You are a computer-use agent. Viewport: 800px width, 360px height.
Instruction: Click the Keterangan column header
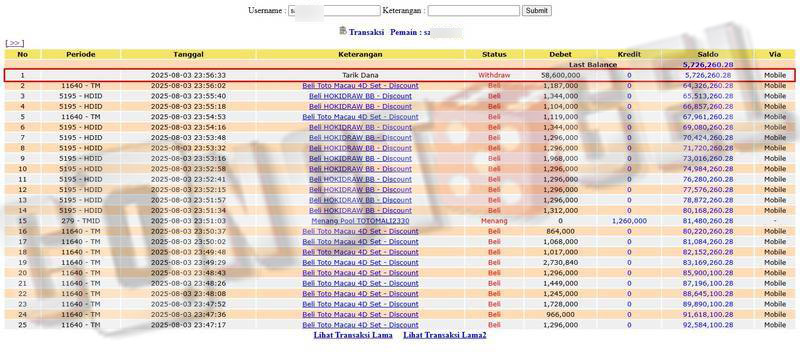360,54
